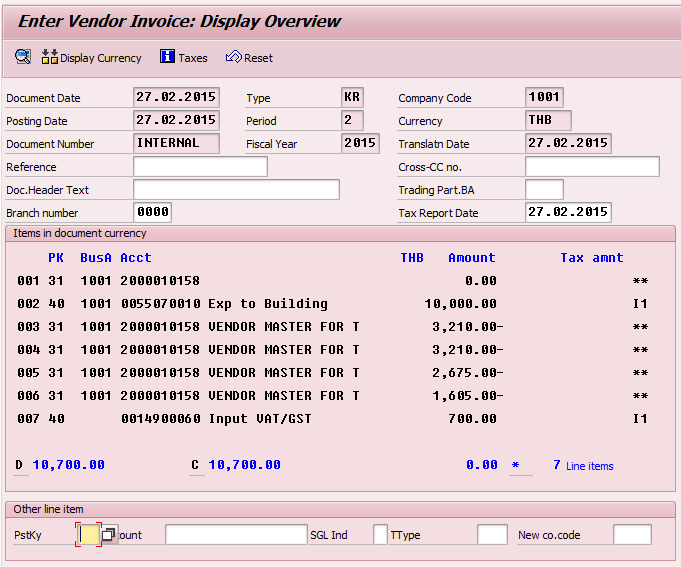Image resolution: width=681 pixels, height=567 pixels.
Task: Click the Reset arrow icon
Action: click(234, 56)
